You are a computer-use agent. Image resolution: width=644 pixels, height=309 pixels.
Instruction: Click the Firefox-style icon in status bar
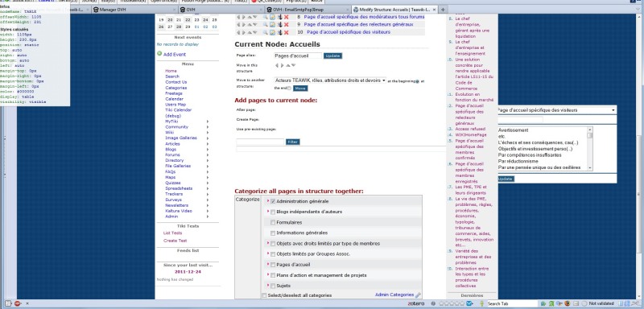coord(568,303)
